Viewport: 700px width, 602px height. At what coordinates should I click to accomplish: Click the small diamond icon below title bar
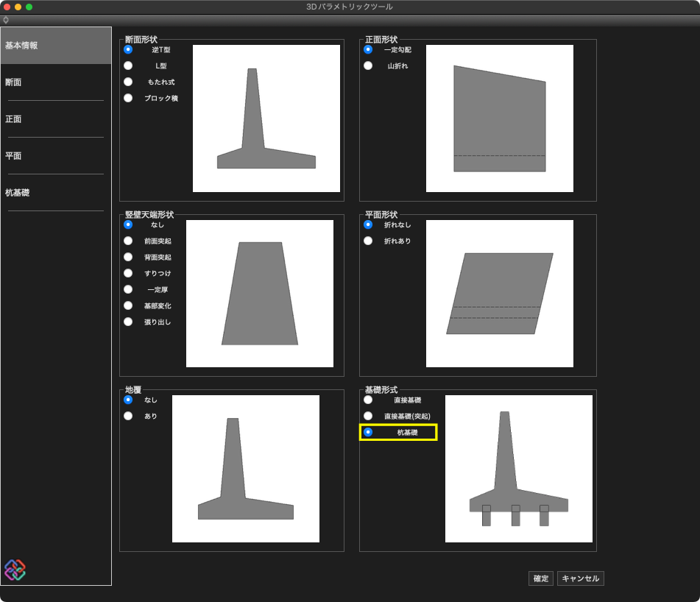pyautogui.click(x=6, y=20)
